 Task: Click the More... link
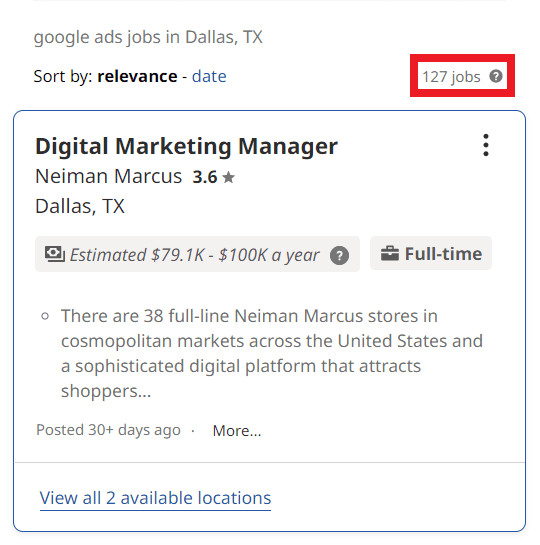237,431
